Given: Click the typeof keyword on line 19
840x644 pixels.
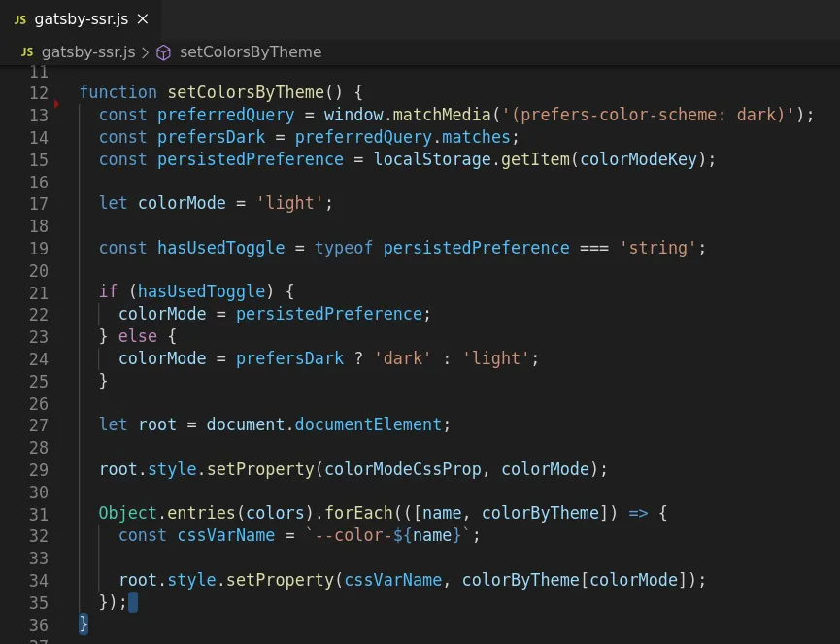Looking at the screenshot, I should click(344, 248).
